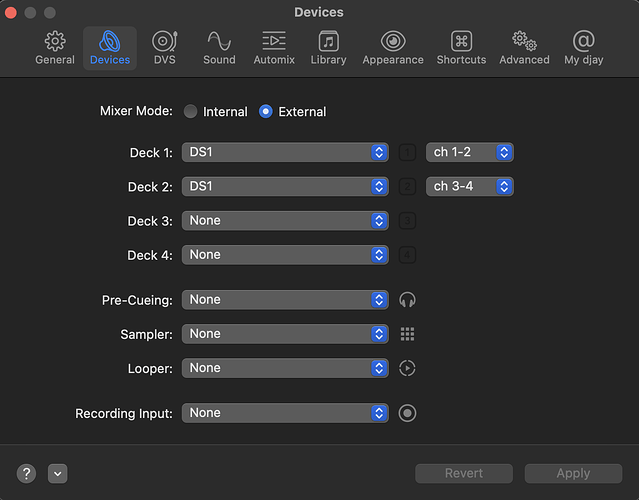Switch to the Automix preferences
The image size is (639, 500).
[x=273, y=47]
